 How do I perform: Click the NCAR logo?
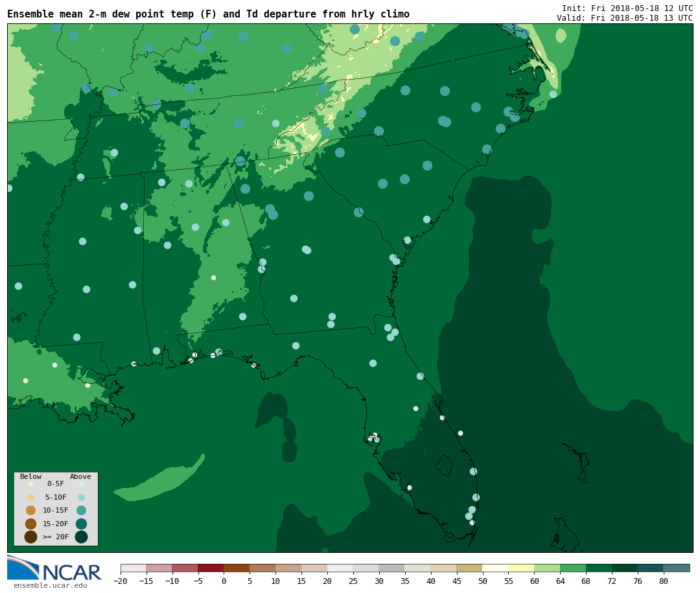pyautogui.click(x=54, y=568)
